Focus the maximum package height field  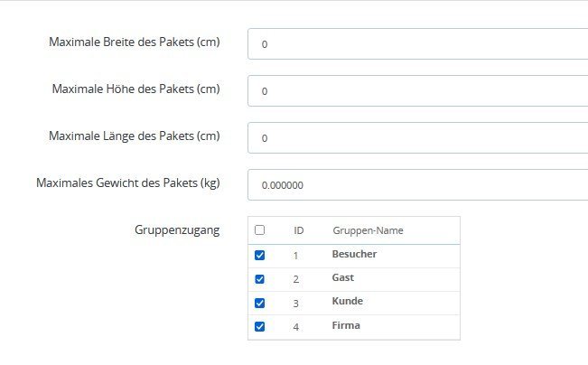[x=417, y=90]
